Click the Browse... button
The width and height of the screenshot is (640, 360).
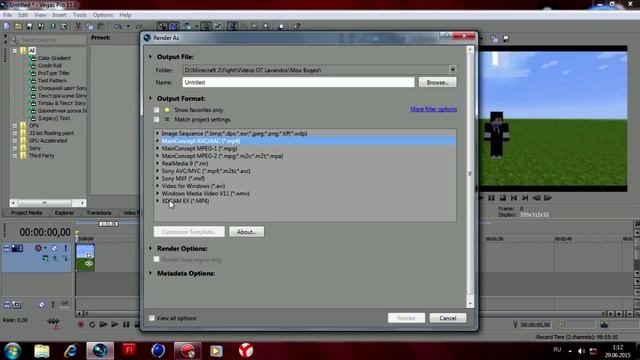437,82
